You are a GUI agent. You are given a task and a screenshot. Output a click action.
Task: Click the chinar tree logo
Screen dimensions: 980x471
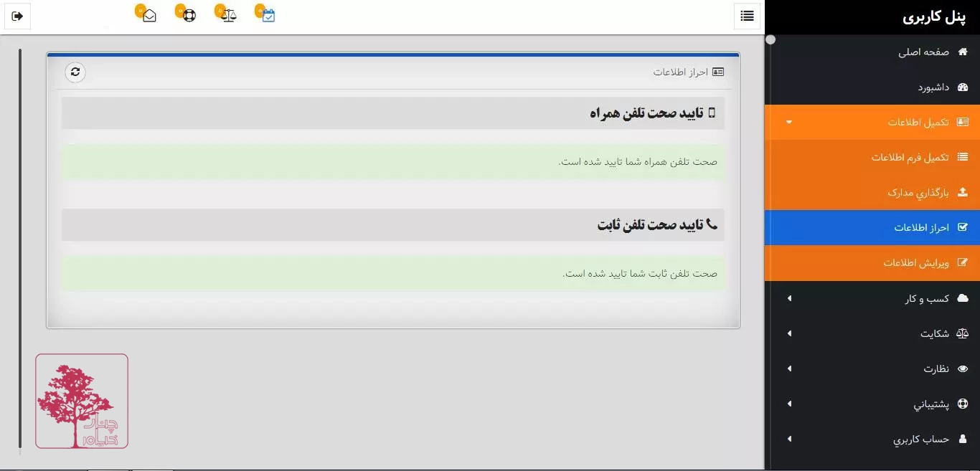[x=82, y=401]
